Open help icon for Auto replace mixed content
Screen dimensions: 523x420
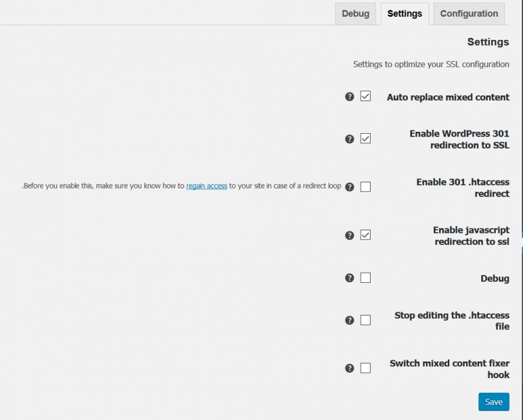[349, 97]
